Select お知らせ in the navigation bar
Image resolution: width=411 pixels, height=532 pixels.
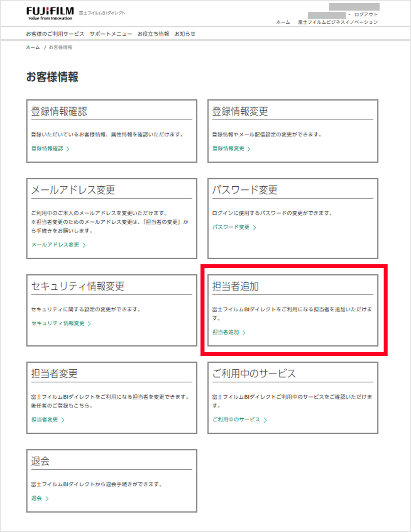pos(185,34)
